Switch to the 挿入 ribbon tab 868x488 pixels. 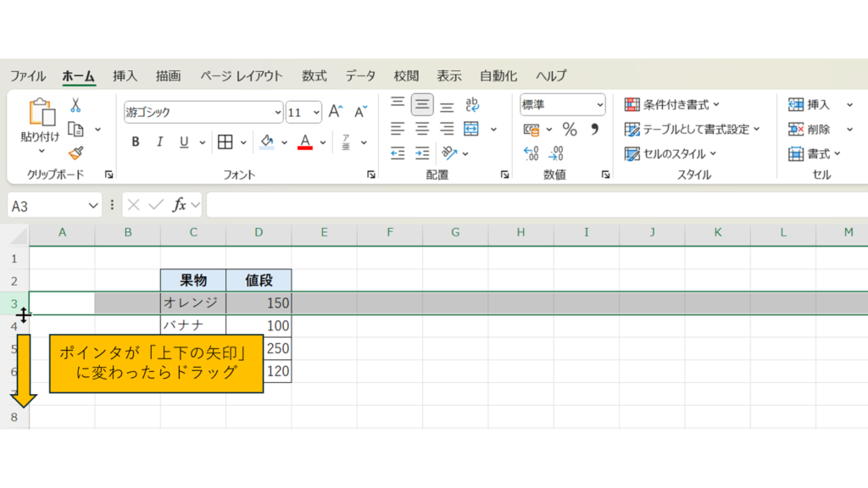tap(125, 75)
